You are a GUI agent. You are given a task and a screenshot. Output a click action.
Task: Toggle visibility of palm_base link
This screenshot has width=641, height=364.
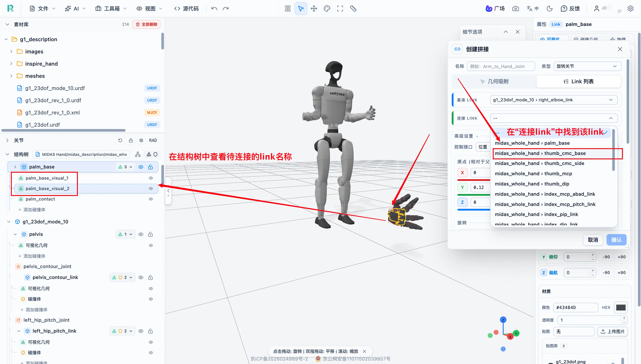point(141,167)
